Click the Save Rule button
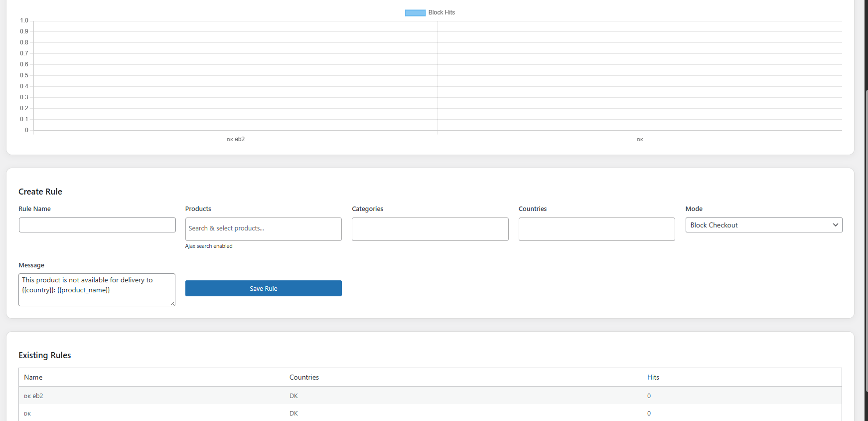This screenshot has width=868, height=421. (x=264, y=288)
